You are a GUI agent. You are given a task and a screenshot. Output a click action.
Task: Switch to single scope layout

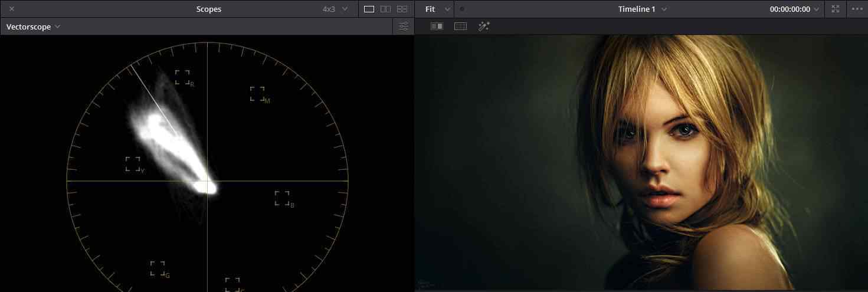[369, 9]
